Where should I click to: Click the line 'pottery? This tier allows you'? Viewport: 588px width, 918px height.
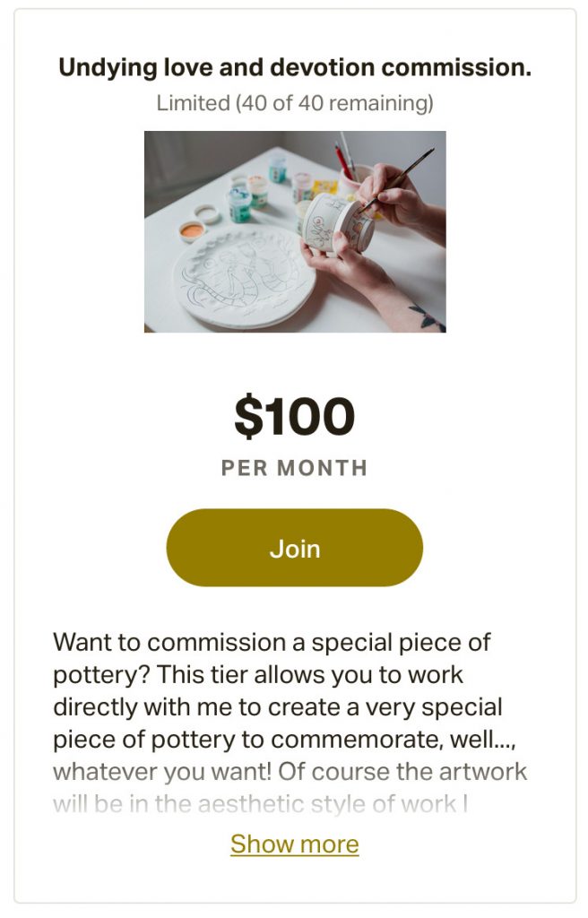coord(258,674)
